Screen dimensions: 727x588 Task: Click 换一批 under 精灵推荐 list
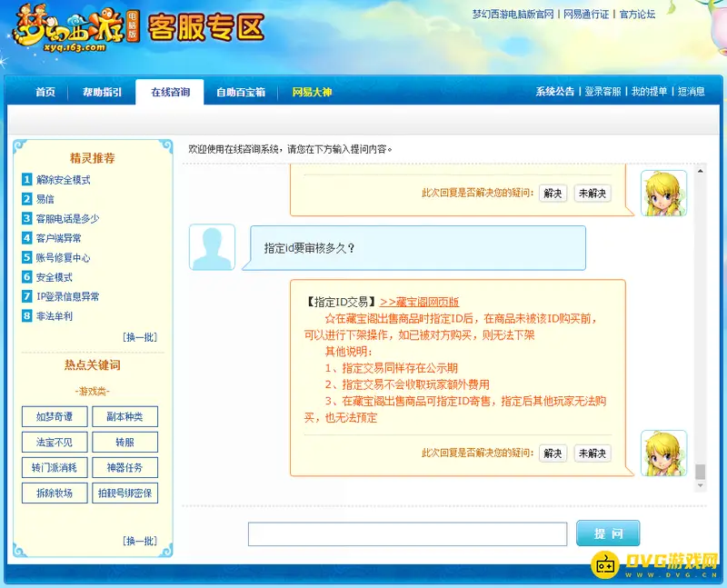click(x=140, y=337)
